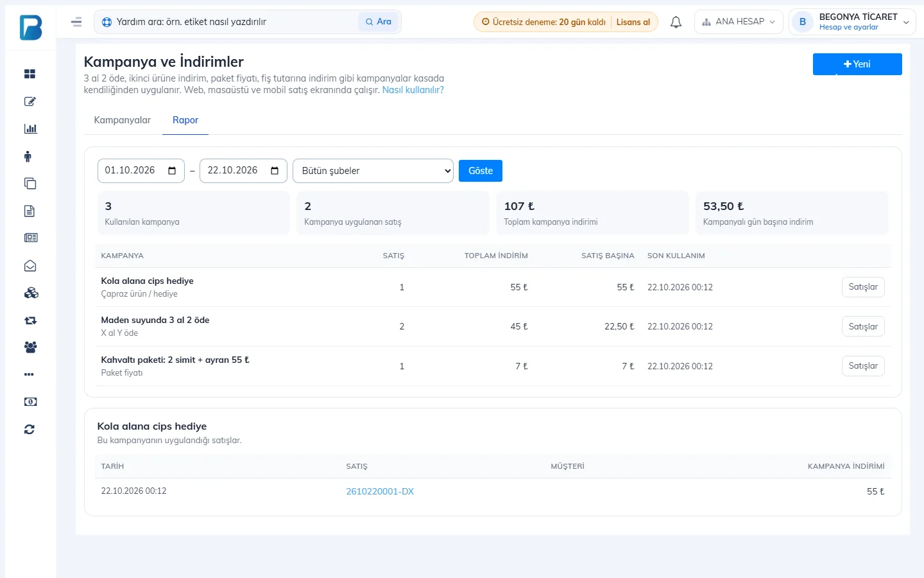This screenshot has width=924, height=578.
Task: Open the people group icon in sidebar
Action: point(30,347)
